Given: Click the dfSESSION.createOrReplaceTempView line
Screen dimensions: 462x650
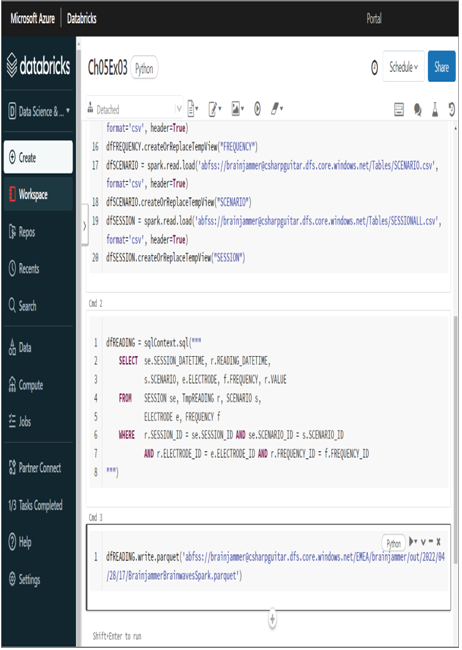Looking at the screenshot, I should (175, 258).
